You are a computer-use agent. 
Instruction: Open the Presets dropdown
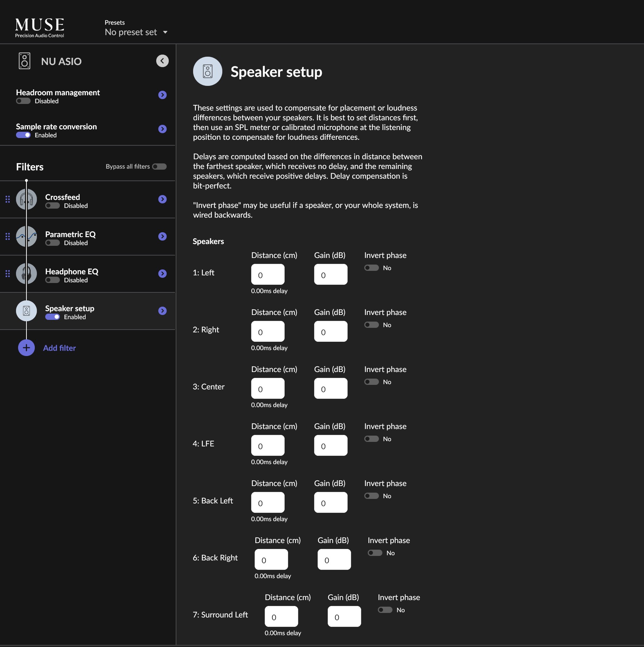coord(136,32)
